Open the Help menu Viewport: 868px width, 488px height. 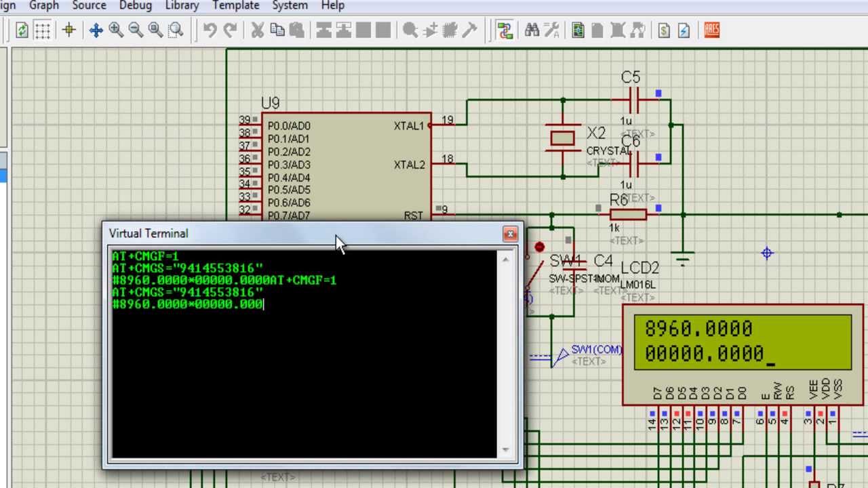pos(332,5)
